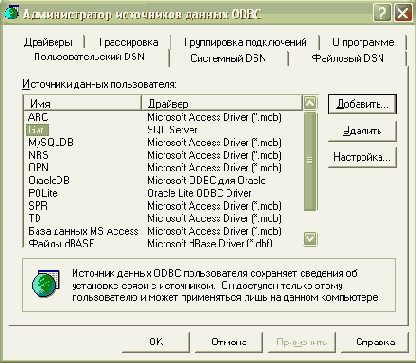Click Oracle Lite ODBC Driver text
416x363 pixels.
[x=199, y=193]
